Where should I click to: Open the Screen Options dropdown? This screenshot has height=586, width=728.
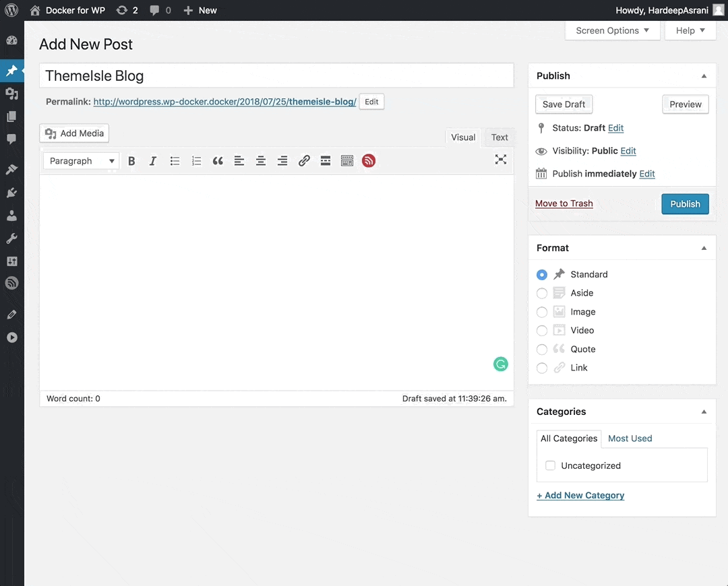611,30
